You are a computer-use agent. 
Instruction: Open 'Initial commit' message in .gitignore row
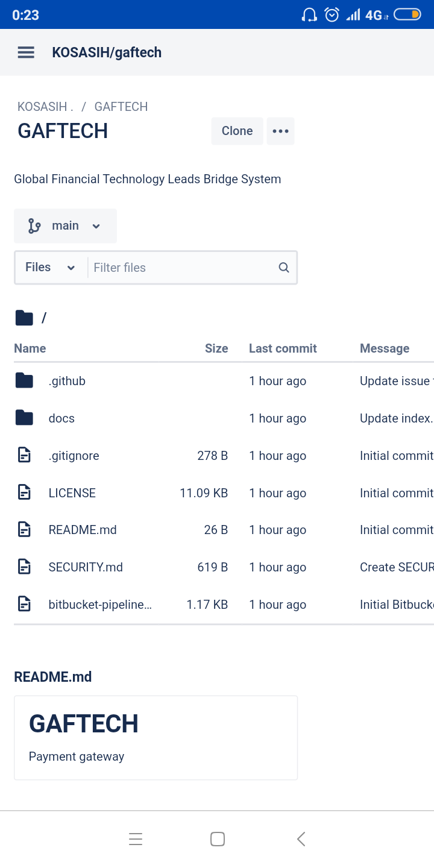(397, 456)
